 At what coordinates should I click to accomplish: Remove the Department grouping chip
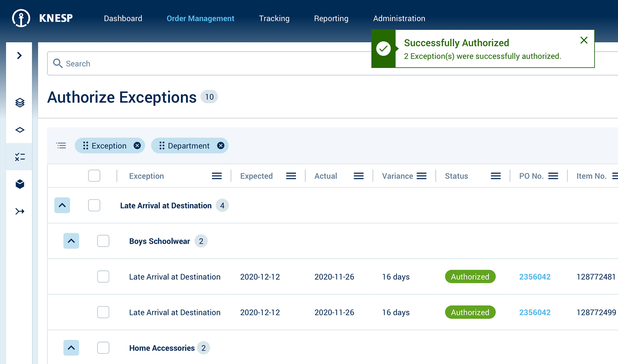[220, 146]
